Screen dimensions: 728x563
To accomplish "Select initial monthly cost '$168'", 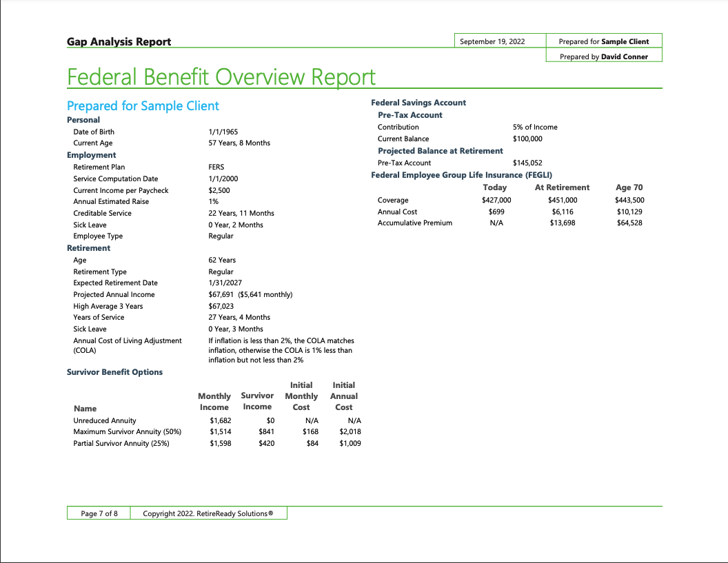I will click(311, 431).
